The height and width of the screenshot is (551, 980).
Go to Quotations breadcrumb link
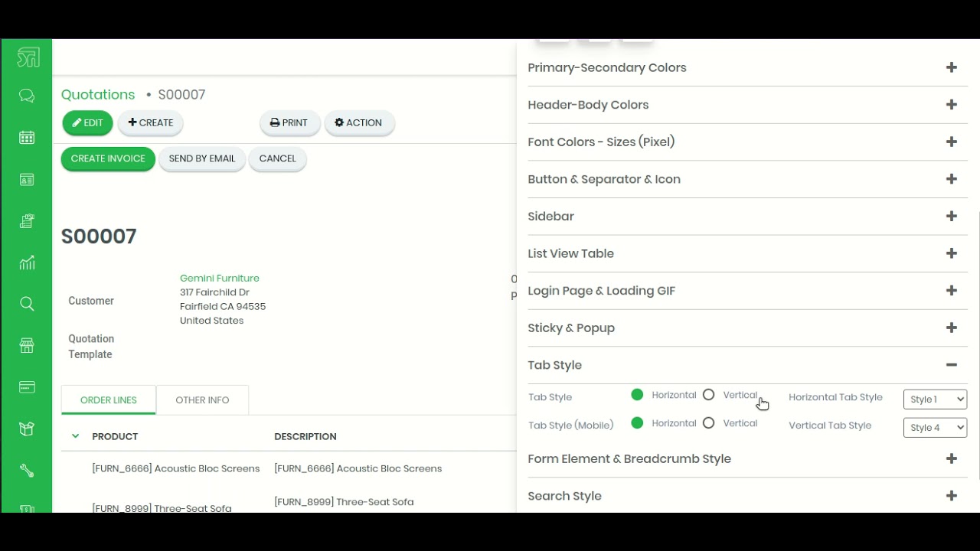click(x=98, y=94)
